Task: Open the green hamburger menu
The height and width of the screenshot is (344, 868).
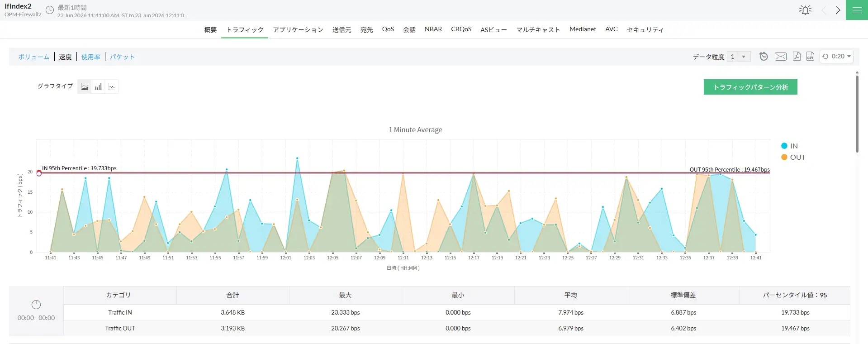Action: coord(857,10)
